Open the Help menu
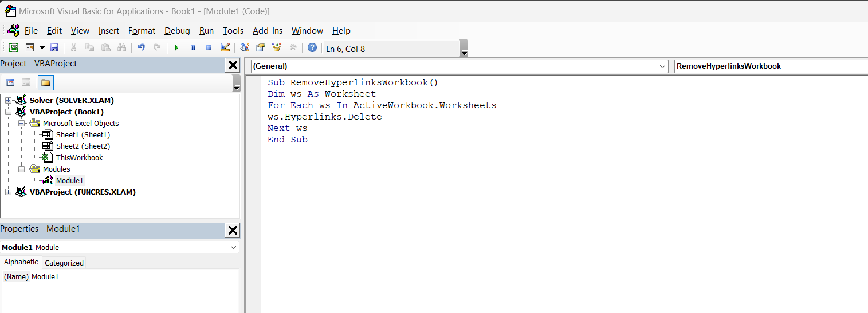This screenshot has width=868, height=313. tap(341, 31)
